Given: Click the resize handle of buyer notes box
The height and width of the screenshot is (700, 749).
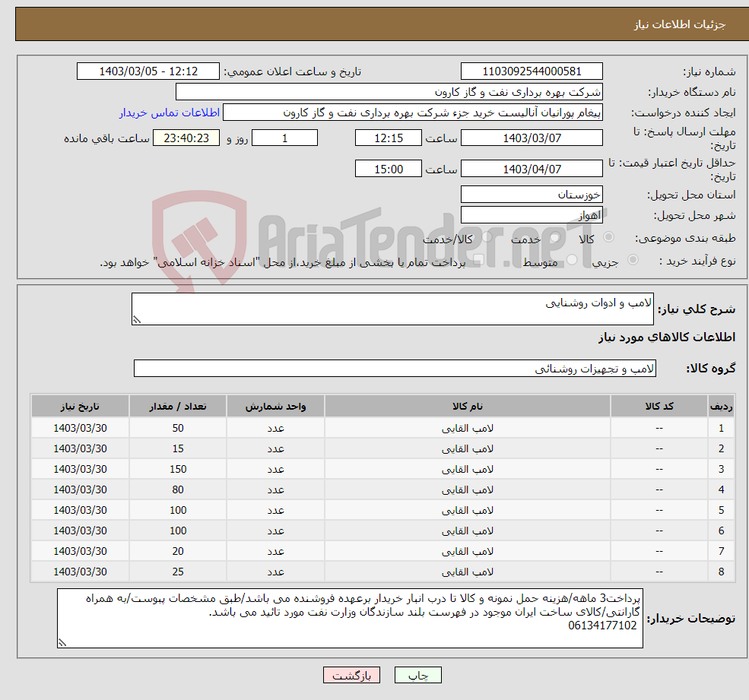Looking at the screenshot, I should coord(62,643).
